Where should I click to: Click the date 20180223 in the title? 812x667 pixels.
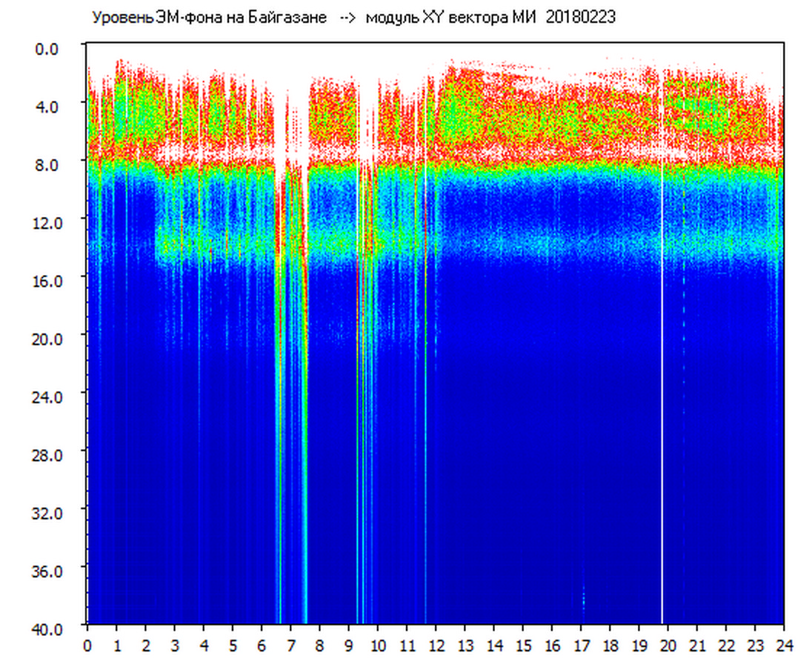580,18
